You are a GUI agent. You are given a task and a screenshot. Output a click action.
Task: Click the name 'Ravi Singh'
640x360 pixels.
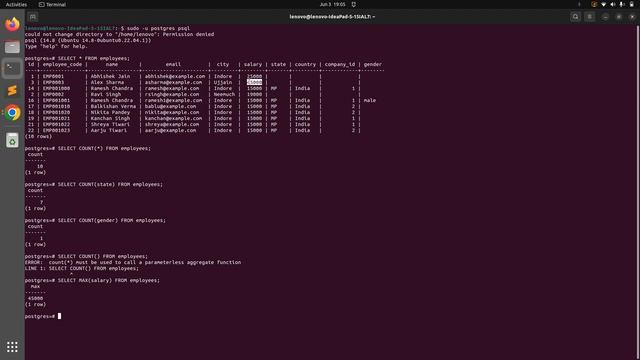point(106,94)
